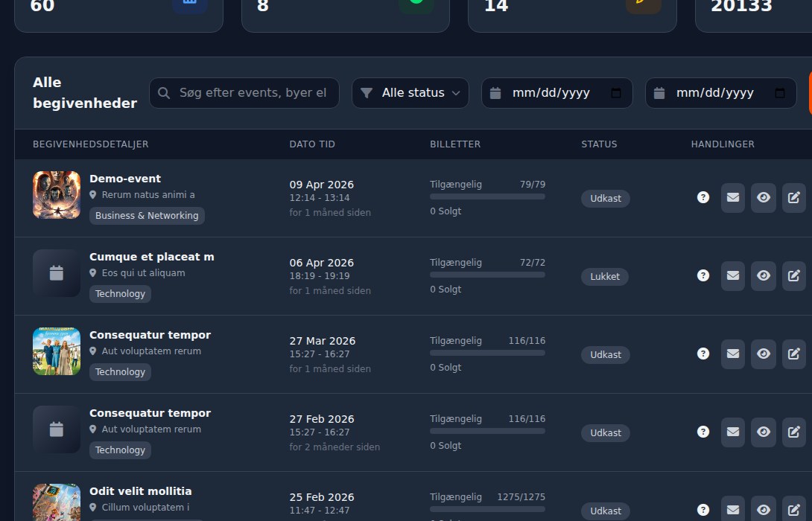
Task: Open Odit velit mollitia thumbnail
Action: [x=57, y=502]
